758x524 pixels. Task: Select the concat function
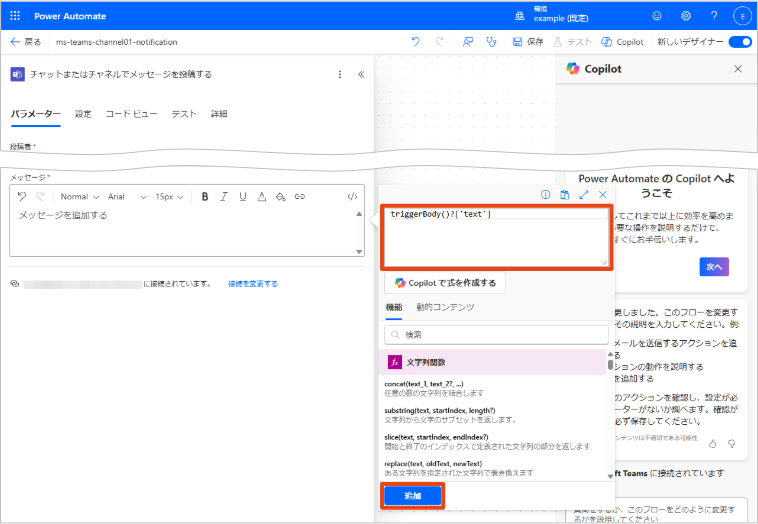[492, 388]
